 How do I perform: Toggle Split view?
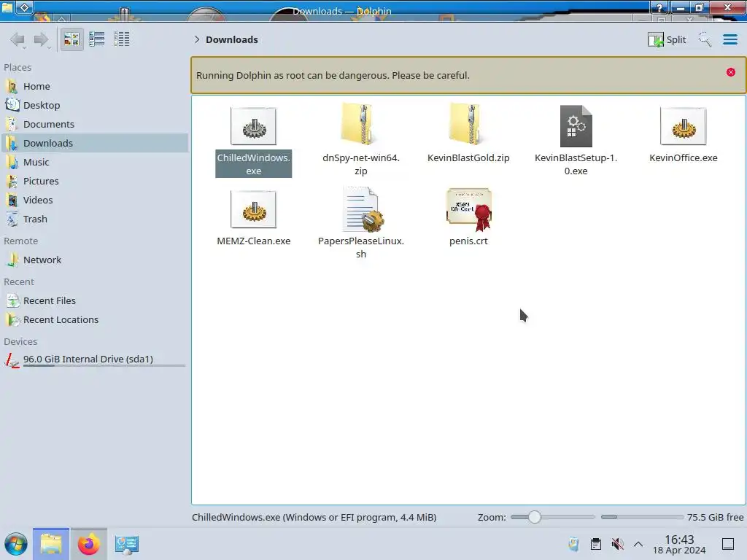[667, 39]
